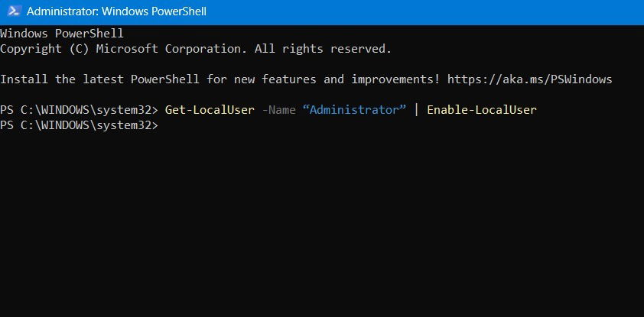Click the Copyright (C) text
This screenshot has width=644, height=317.
pos(43,49)
